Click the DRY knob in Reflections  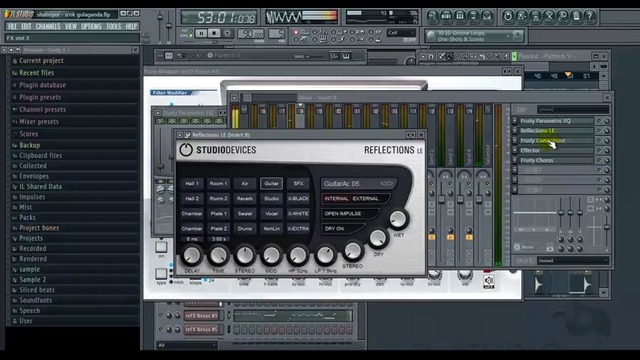tap(378, 238)
